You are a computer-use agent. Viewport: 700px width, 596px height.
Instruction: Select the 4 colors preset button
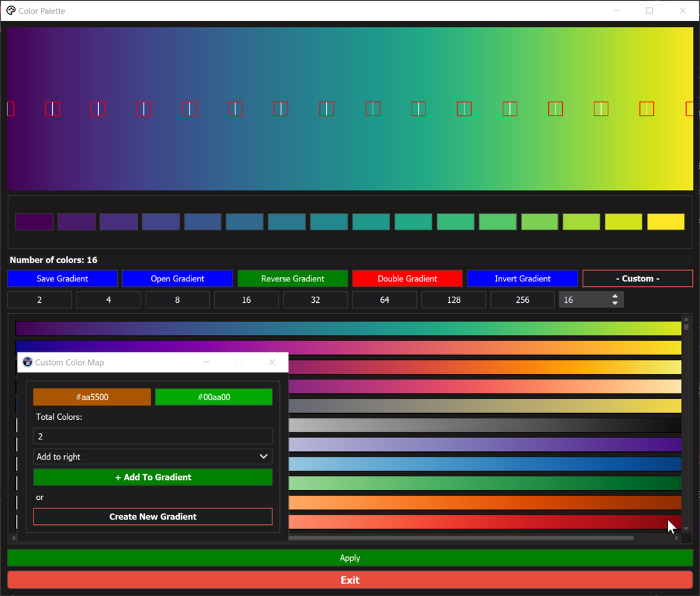[x=109, y=300]
